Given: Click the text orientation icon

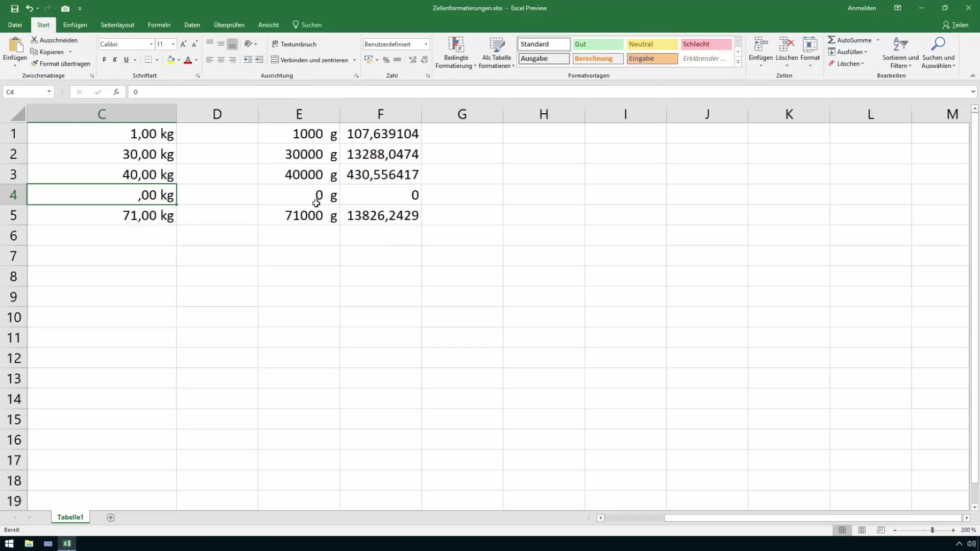Looking at the screenshot, I should tap(248, 44).
